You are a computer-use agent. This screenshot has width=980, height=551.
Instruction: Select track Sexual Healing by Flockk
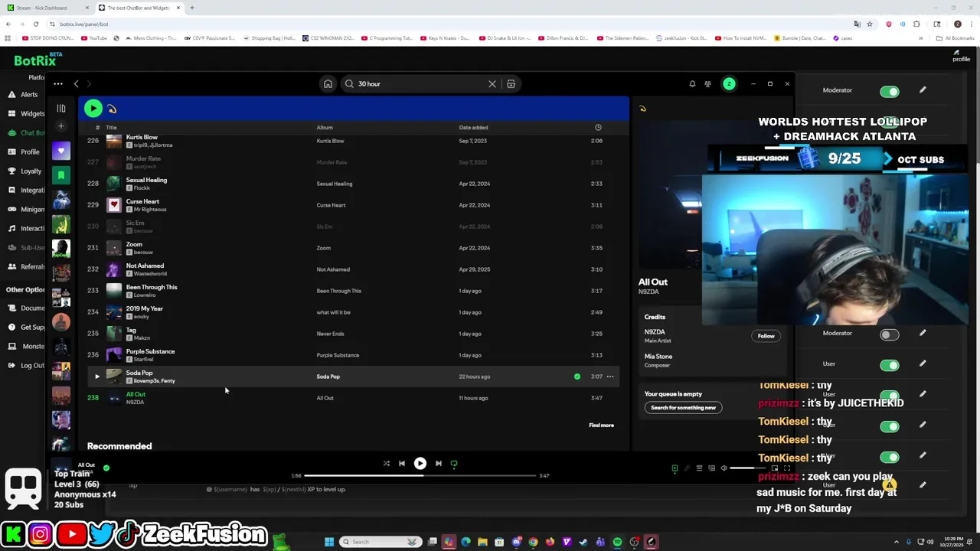click(352, 184)
